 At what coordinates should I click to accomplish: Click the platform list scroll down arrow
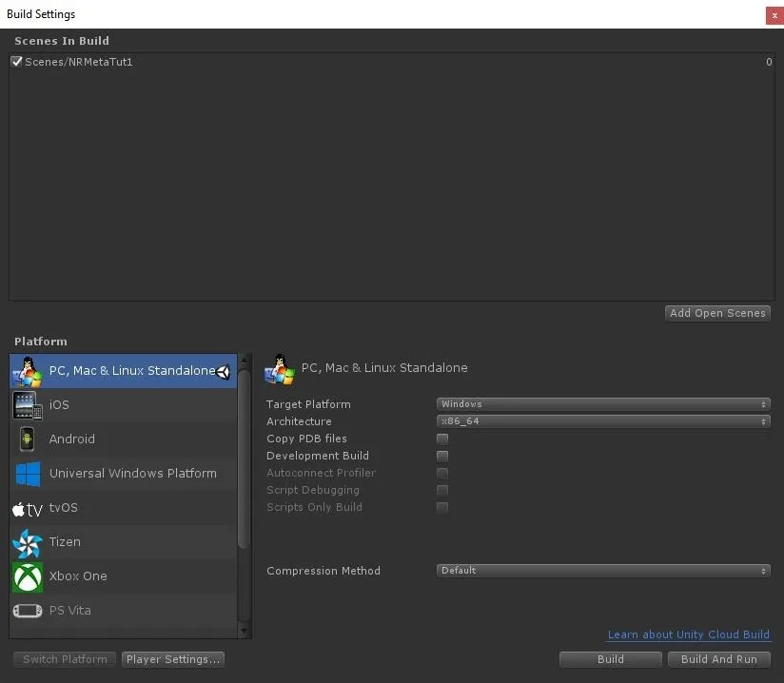click(244, 632)
